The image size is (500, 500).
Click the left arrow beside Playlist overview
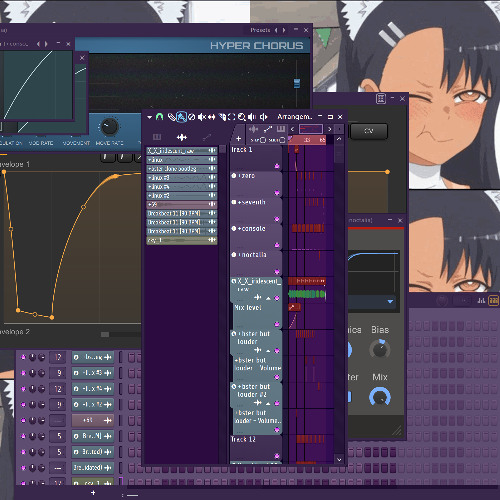tap(292, 129)
